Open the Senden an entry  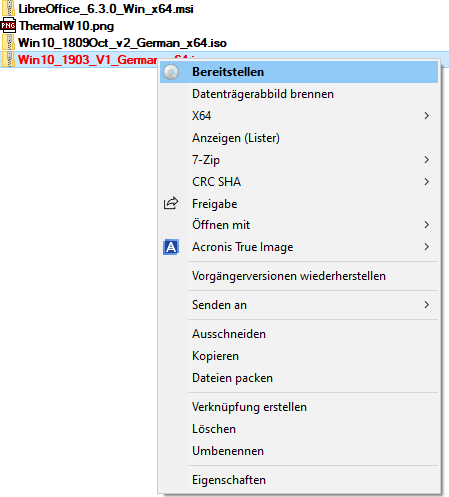299,305
